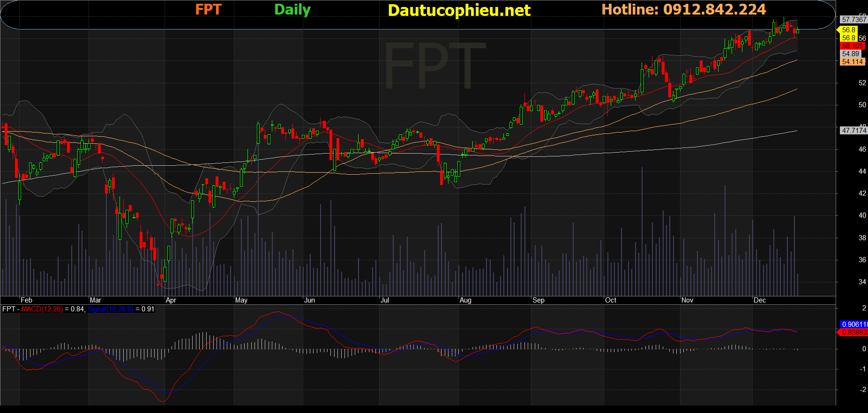
Task: Click the Dautucophieu.net website title
Action: 459,10
